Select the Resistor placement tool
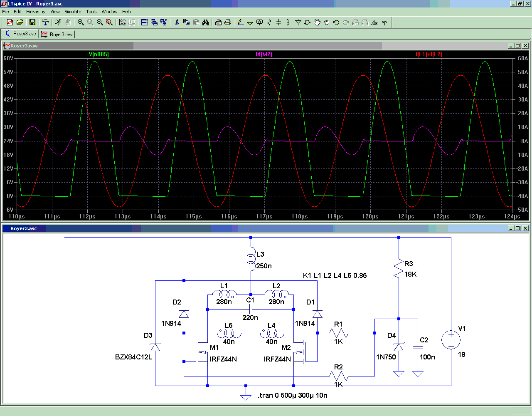The width and height of the screenshot is (532, 416). 269,22
